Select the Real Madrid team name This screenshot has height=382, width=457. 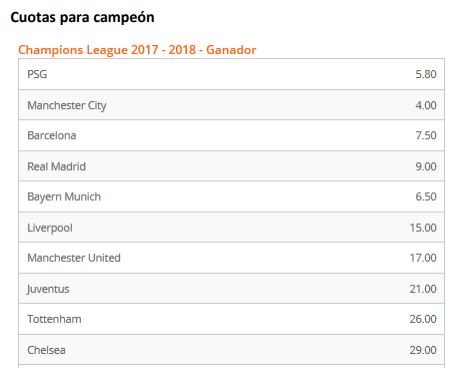click(56, 166)
